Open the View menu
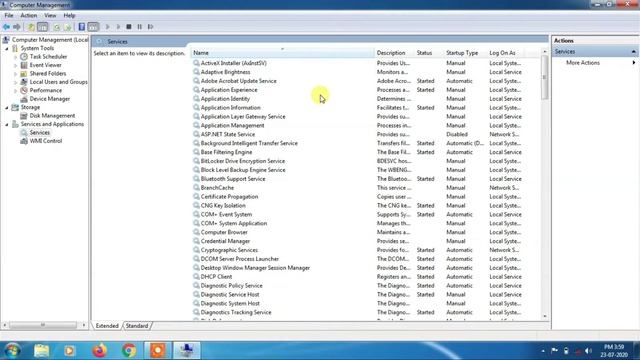This screenshot has height=360, width=640. tap(50, 16)
